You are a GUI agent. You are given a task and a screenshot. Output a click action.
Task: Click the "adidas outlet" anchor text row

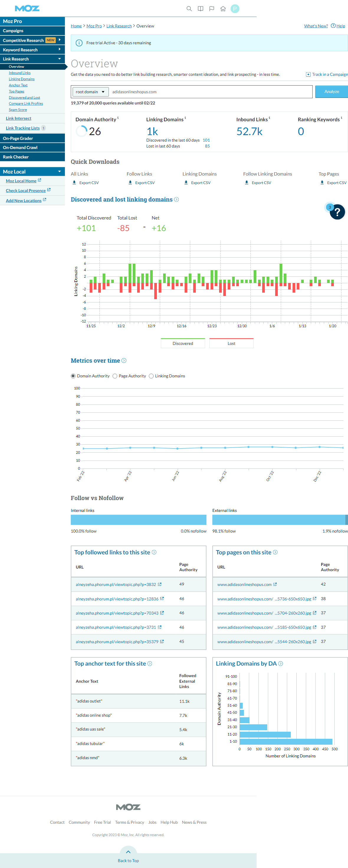point(138,701)
